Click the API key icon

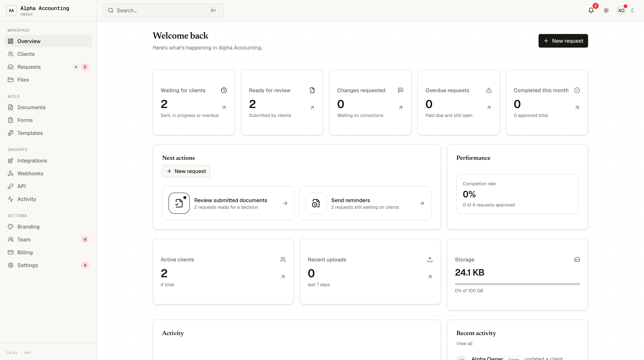coord(11,186)
